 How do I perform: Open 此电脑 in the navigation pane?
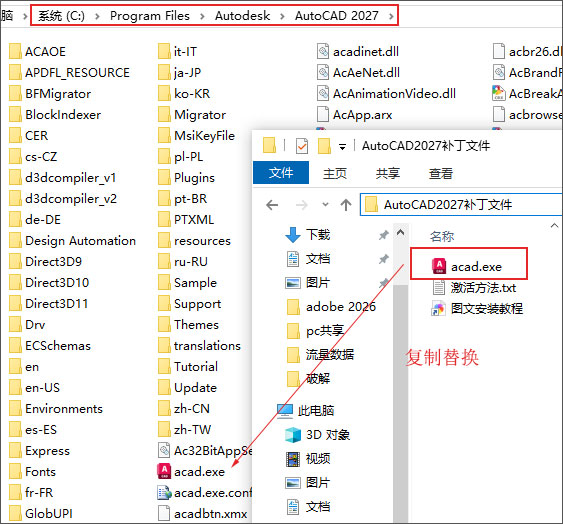pyautogui.click(x=306, y=410)
